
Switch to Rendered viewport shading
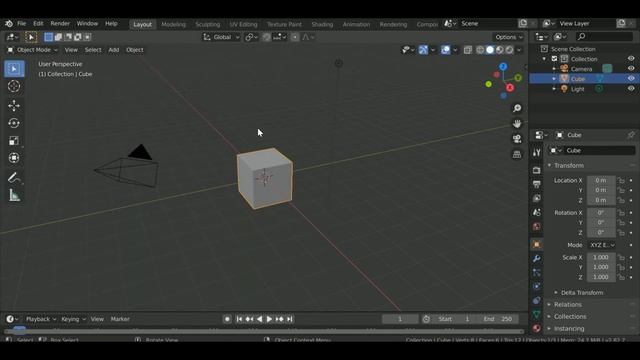click(x=509, y=50)
